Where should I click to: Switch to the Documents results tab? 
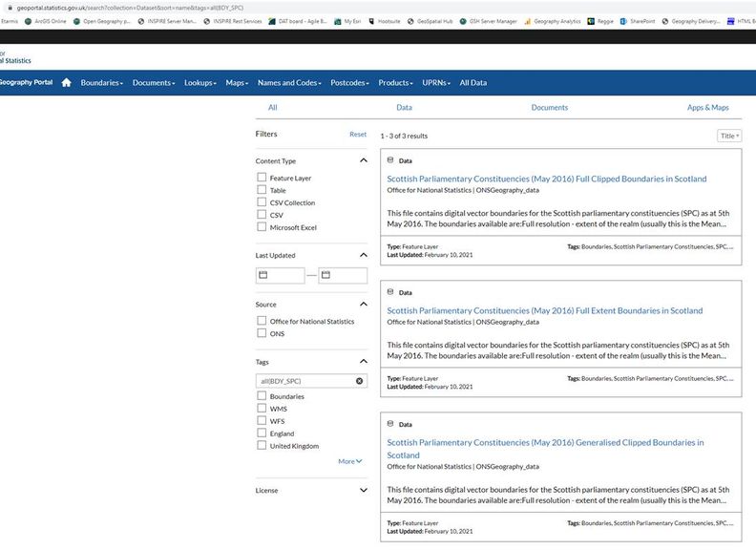[549, 107]
